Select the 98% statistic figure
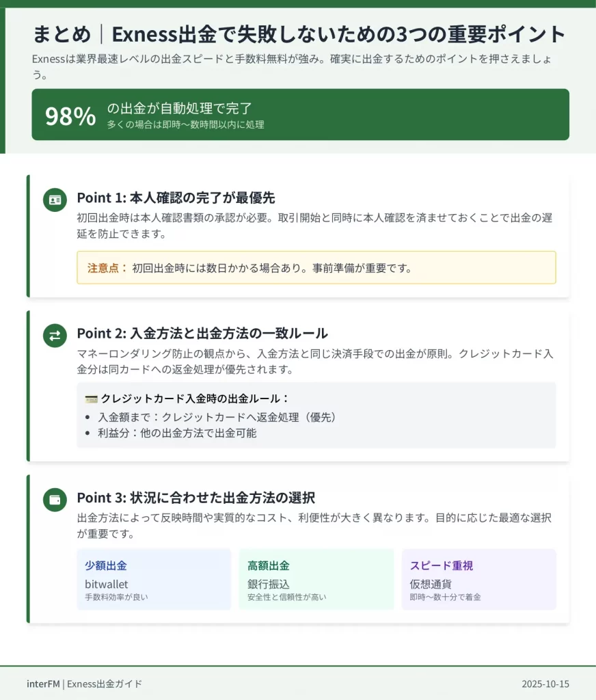Screen dimensions: 596x700 (x=70, y=116)
